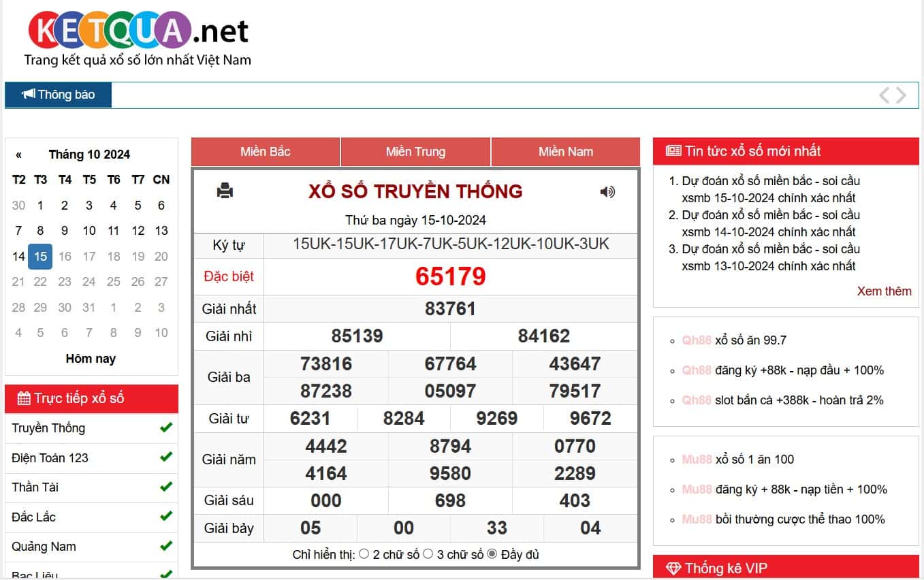
Task: Click Giải năm number 9580
Action: [x=450, y=474]
